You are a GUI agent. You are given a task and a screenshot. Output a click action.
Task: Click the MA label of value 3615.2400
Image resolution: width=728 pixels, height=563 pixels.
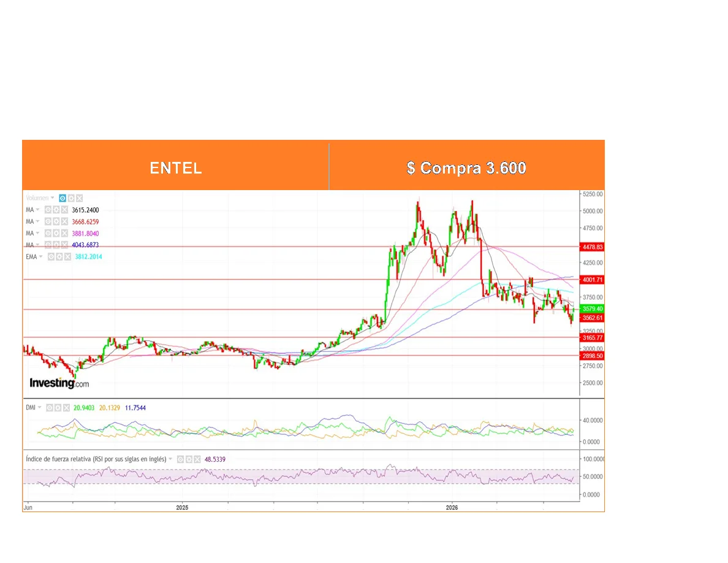[29, 210]
